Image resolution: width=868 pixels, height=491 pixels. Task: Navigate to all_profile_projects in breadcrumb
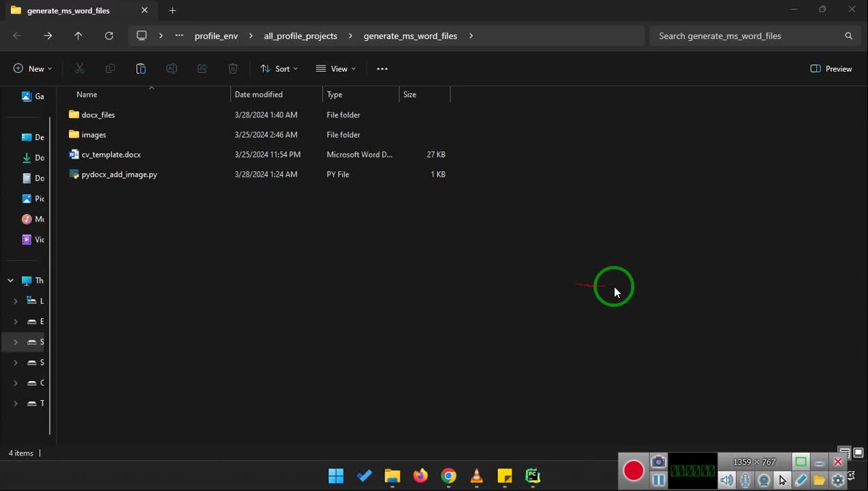tap(300, 36)
